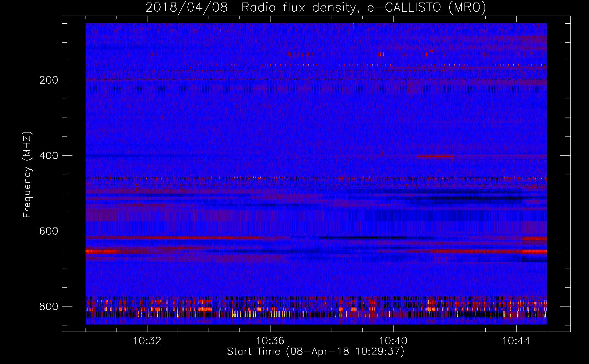589x364 pixels.
Task: Click the "10:44" time tick label
Action: click(516, 341)
